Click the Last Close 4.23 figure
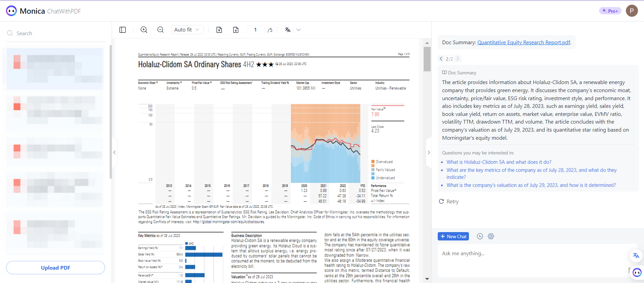Screen dimensions: 644x283 [x=375, y=131]
